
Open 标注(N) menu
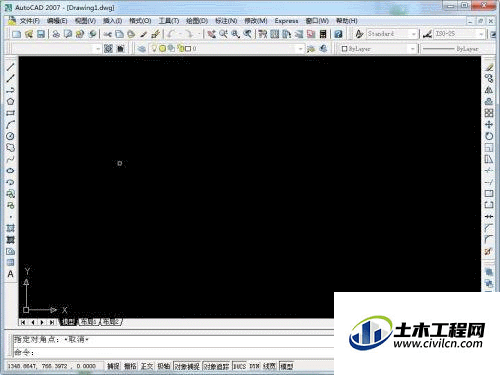click(x=226, y=21)
